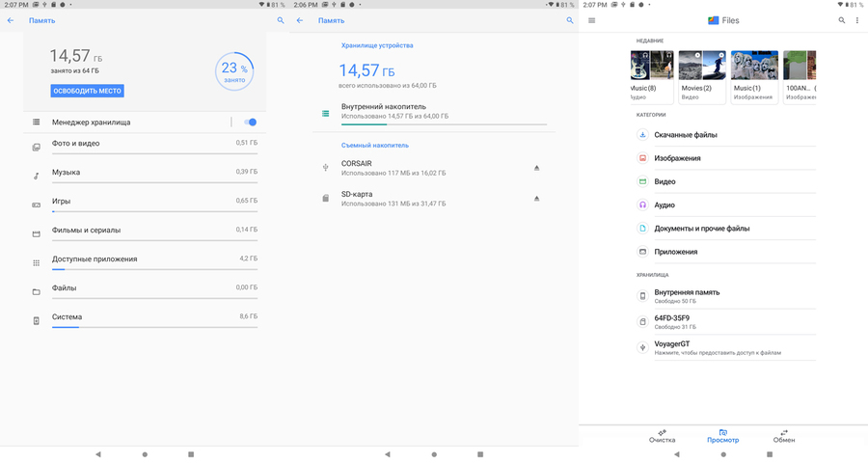Open the Files app overflow menu
This screenshot has width=868, height=463.
point(857,20)
